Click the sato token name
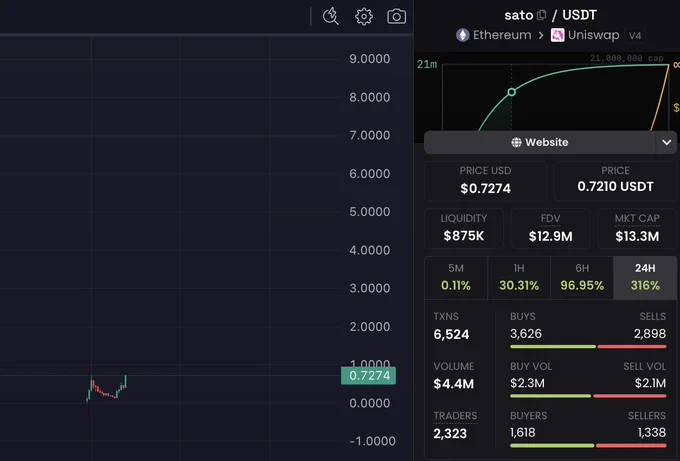680x461 pixels. [519, 15]
